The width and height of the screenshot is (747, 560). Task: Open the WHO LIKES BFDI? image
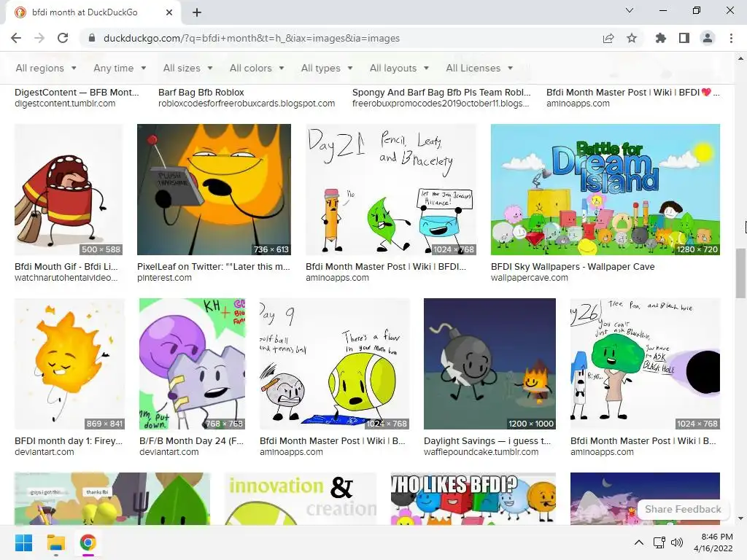[473, 499]
